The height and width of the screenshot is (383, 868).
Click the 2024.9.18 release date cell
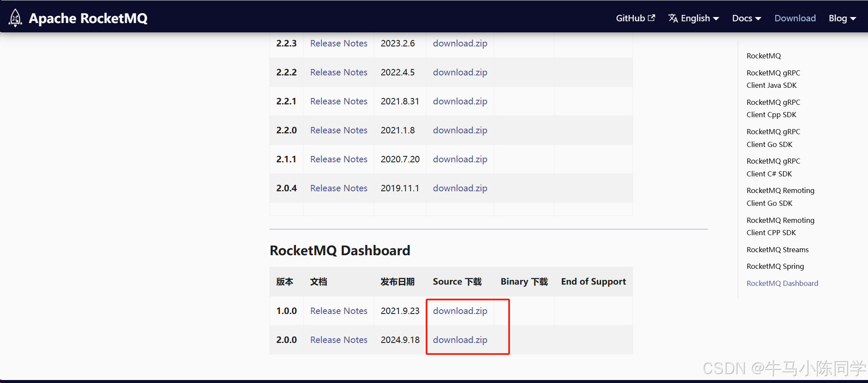400,340
